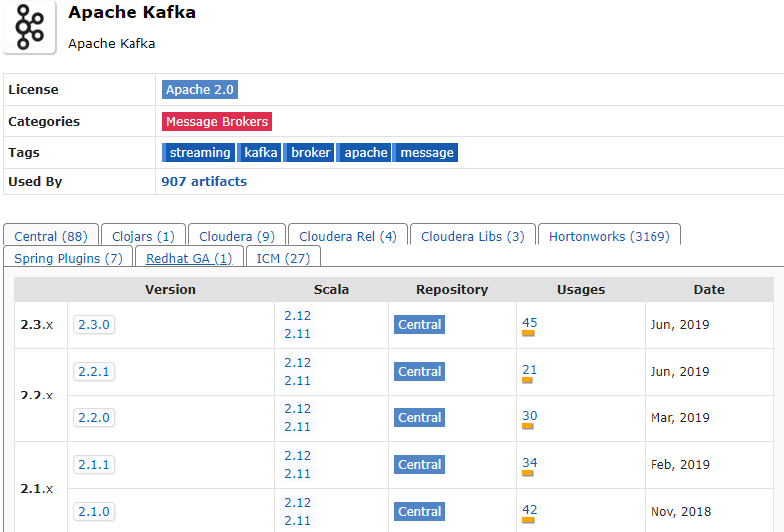Choose Scala 2.11 for version 2.2.1

[298, 381]
